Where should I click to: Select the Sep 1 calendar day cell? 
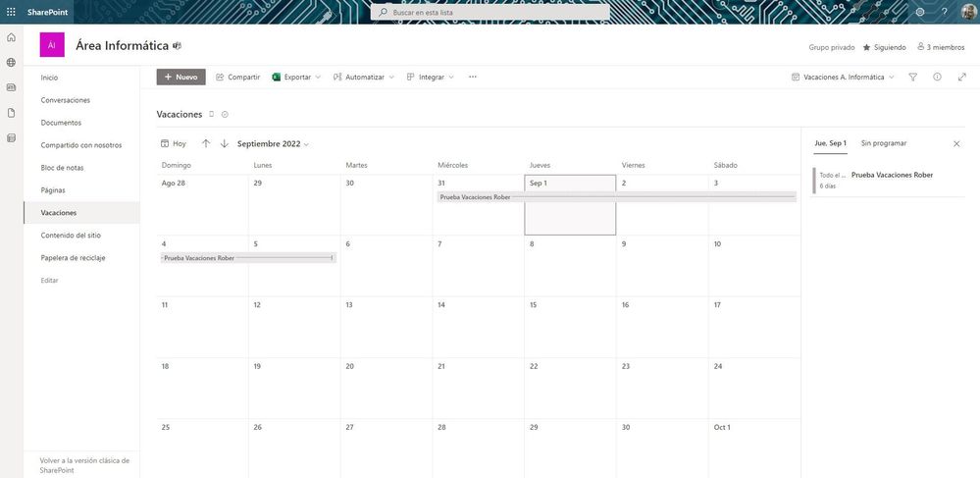570,205
